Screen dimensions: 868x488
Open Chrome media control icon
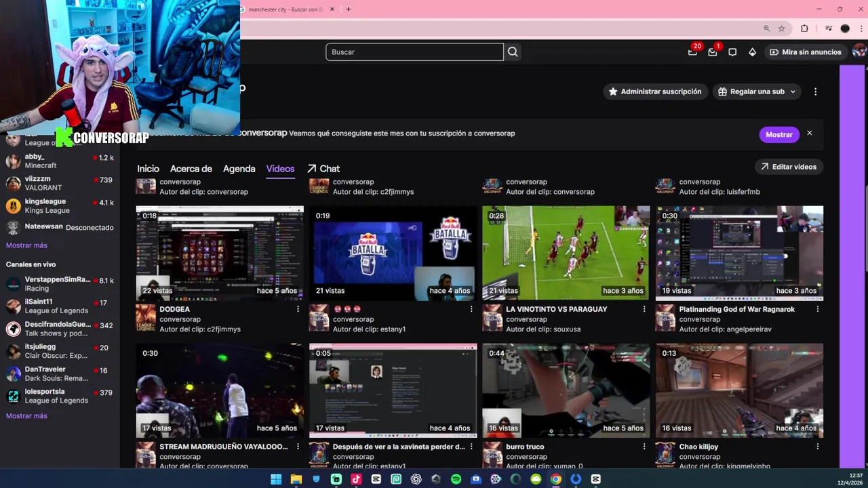click(829, 28)
